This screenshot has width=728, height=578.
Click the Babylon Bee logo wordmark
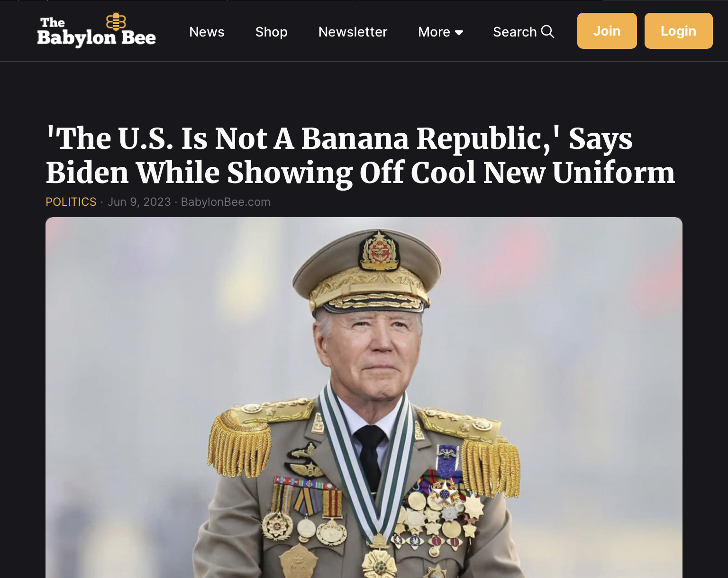(97, 31)
